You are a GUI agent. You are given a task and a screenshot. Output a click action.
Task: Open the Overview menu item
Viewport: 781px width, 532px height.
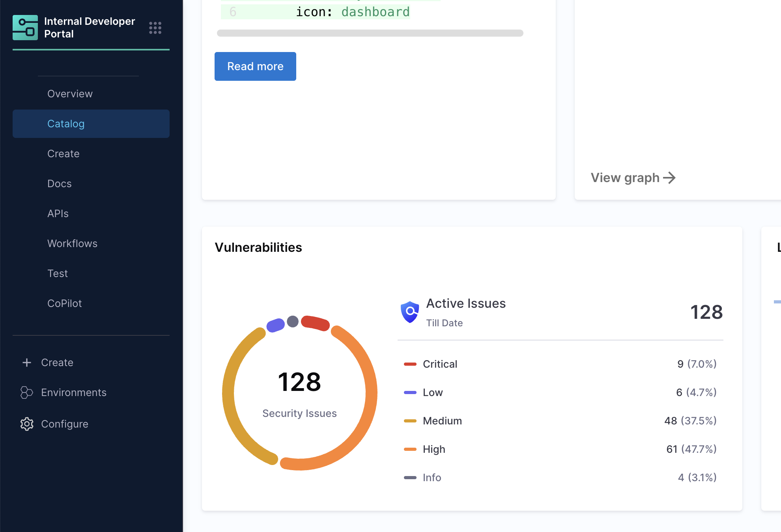pyautogui.click(x=70, y=94)
